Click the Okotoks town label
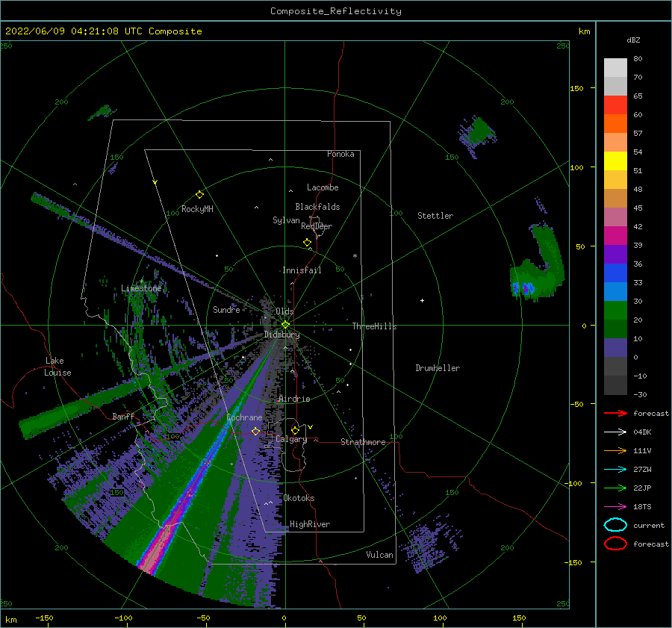 pyautogui.click(x=299, y=498)
